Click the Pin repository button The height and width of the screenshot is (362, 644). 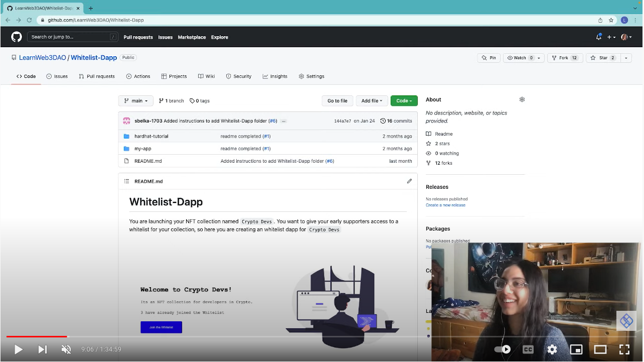point(489,58)
